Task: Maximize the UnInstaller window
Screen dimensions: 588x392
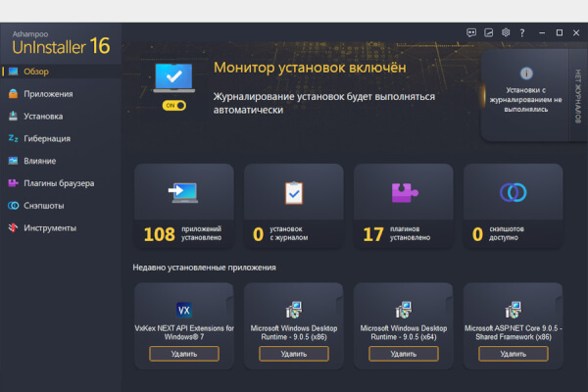Action: coord(560,32)
